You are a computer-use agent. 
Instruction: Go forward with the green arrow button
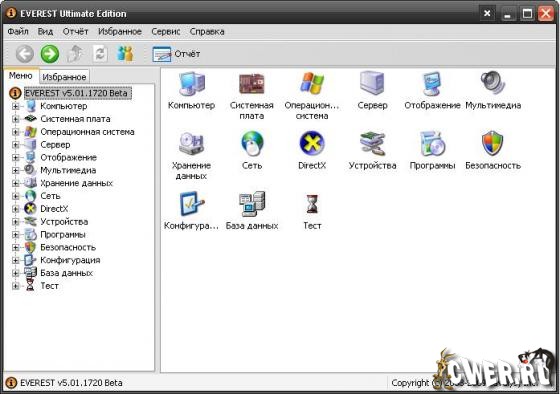[50, 54]
